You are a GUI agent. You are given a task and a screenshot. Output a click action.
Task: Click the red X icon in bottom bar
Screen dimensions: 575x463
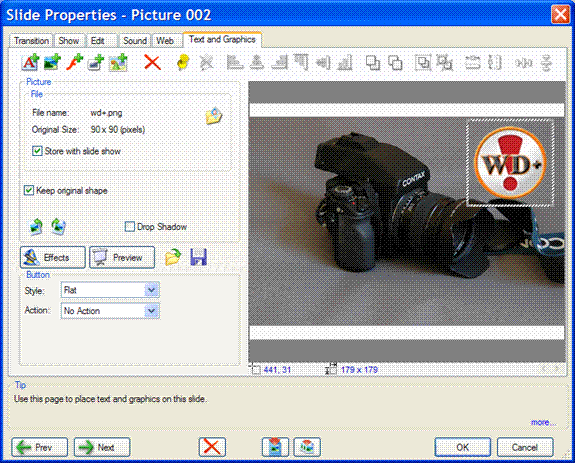[x=212, y=447]
